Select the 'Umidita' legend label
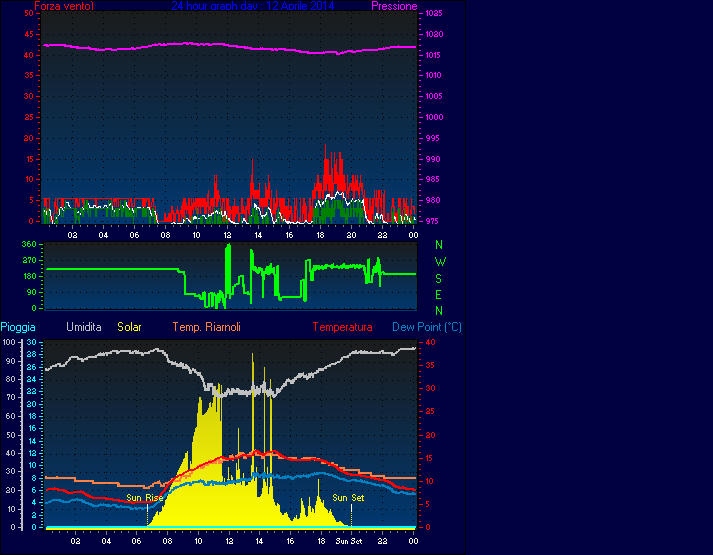 (84, 327)
